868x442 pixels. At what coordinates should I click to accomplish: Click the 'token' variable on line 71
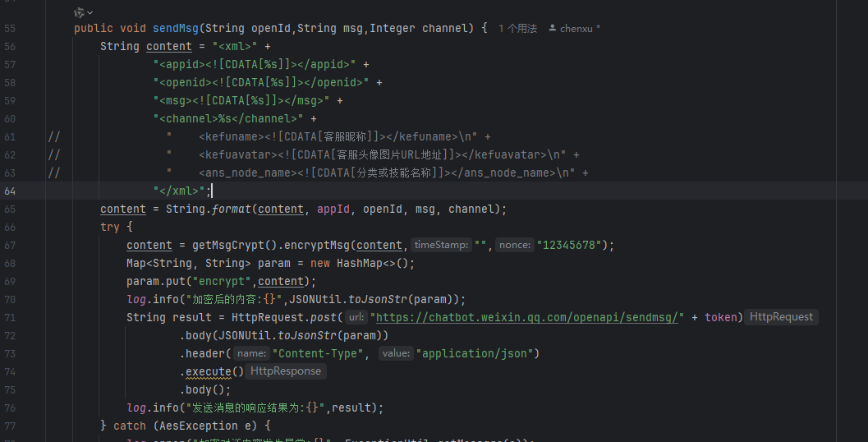pos(721,317)
